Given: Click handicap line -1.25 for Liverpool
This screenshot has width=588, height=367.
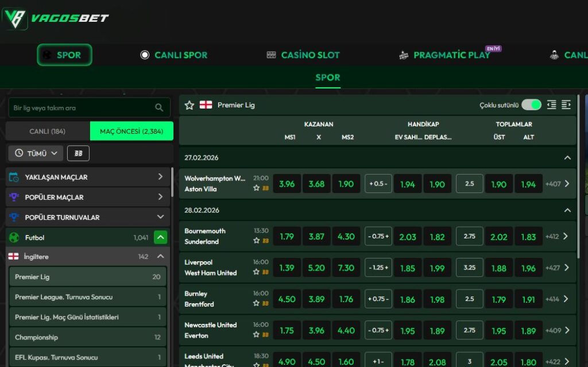Looking at the screenshot, I should 378,268.
